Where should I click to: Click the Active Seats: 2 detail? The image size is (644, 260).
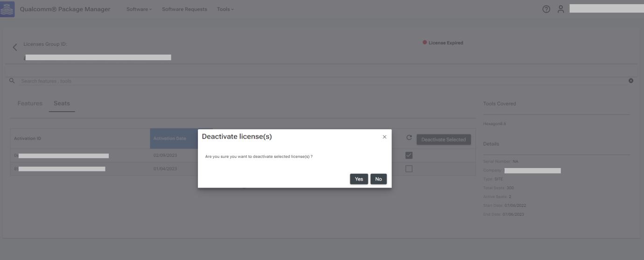(498, 197)
